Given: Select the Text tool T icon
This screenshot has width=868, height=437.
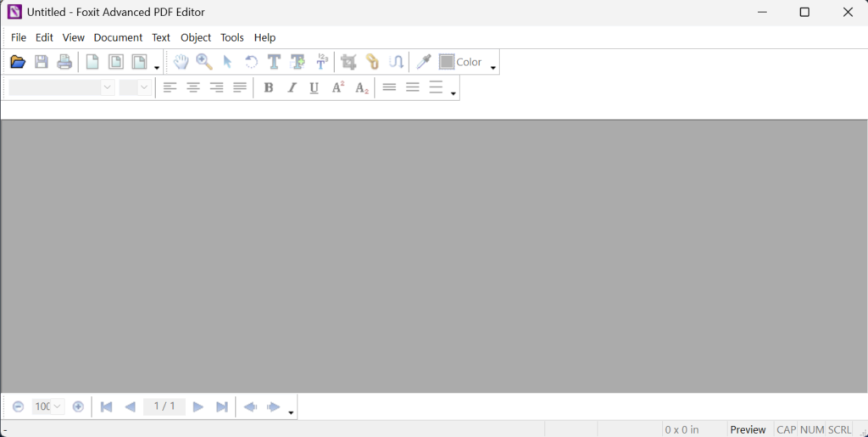Looking at the screenshot, I should (x=274, y=61).
